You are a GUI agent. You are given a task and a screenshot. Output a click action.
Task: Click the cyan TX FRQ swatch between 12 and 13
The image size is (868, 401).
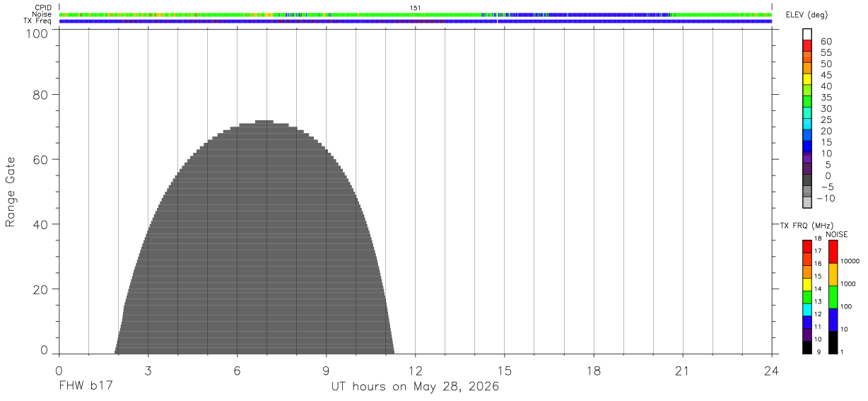(807, 310)
